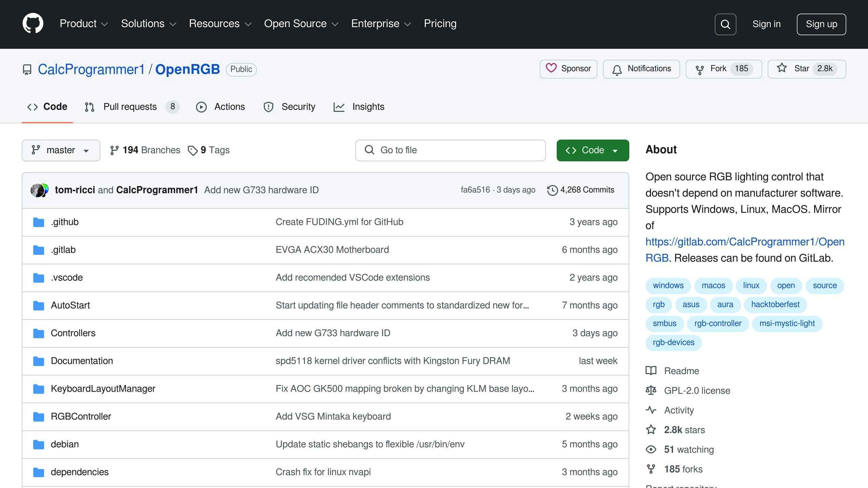The height and width of the screenshot is (488, 868).
Task: Open the 'Add VSG Mintaka keyboard' commit message
Action: coord(333,416)
